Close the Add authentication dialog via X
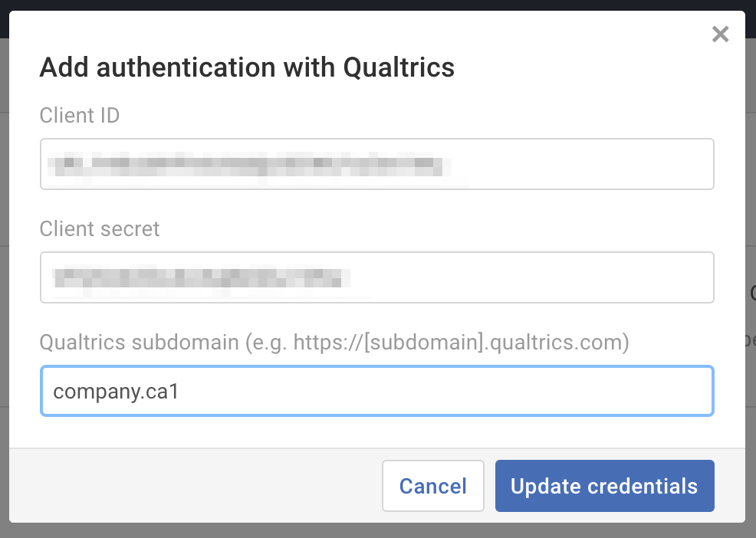Image resolution: width=756 pixels, height=538 pixels. pos(720,34)
